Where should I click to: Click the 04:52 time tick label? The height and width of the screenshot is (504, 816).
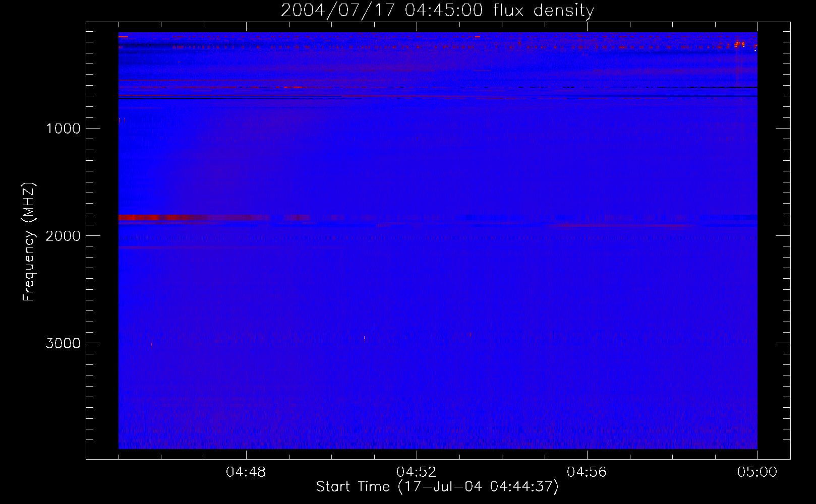pyautogui.click(x=417, y=472)
